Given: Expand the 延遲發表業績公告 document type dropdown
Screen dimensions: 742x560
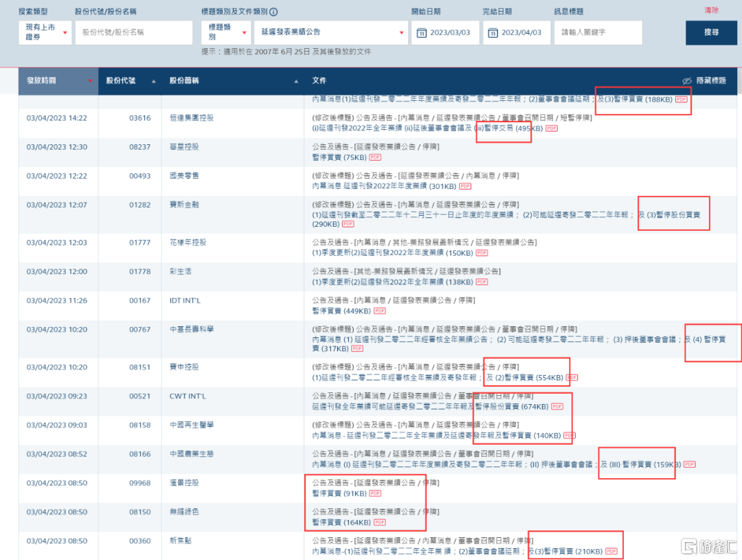Looking at the screenshot, I should point(330,32).
